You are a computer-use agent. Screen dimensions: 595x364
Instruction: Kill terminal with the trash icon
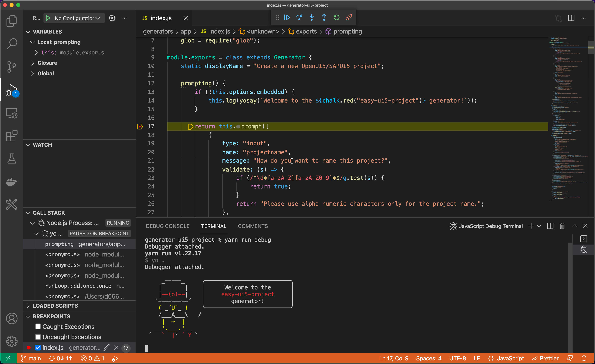click(562, 226)
